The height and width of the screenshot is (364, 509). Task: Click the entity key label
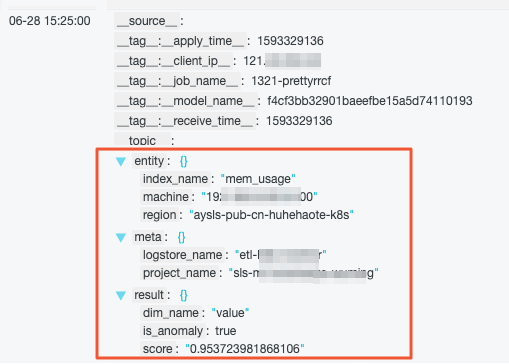149,161
